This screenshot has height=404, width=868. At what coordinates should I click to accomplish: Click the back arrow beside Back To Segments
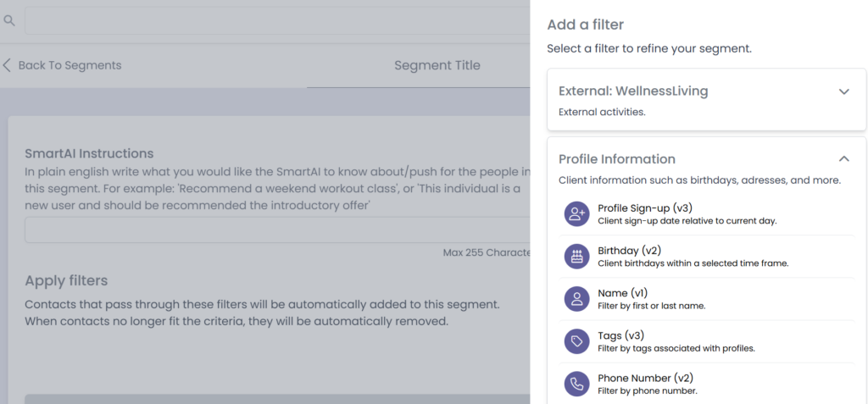click(x=8, y=65)
